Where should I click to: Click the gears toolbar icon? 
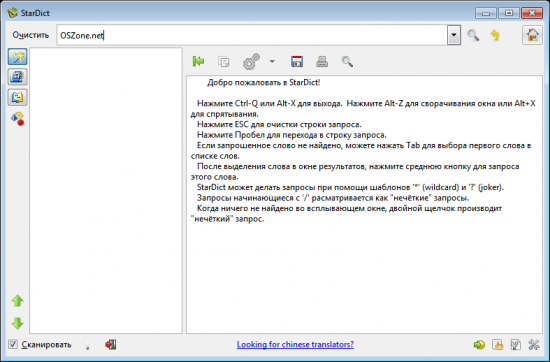pos(251,61)
